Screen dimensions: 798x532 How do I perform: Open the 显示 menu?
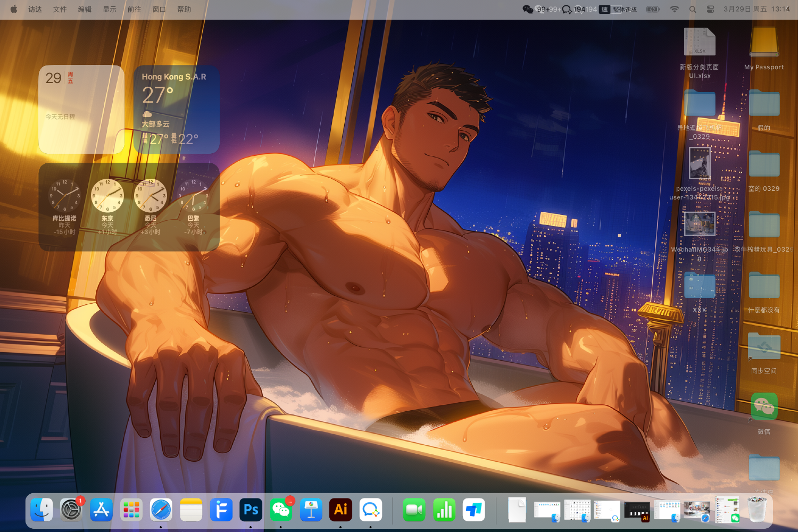click(110, 9)
